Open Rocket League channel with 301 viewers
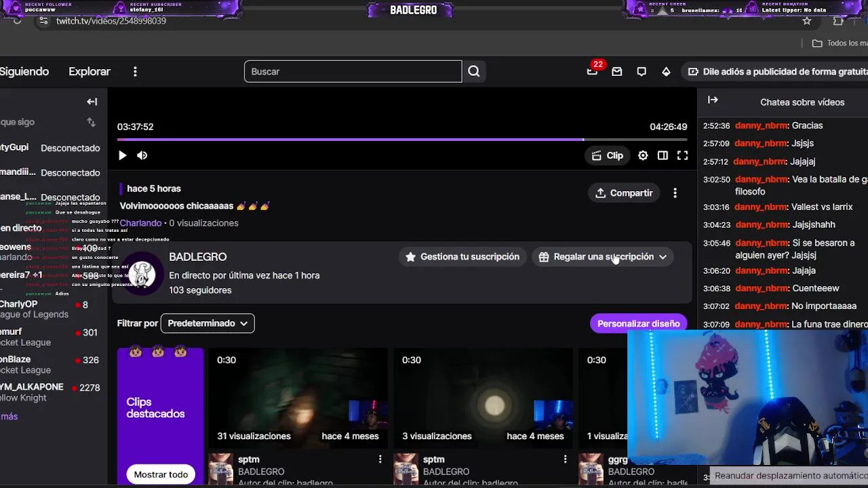Screen dimensions: 868x488 pos(51,337)
